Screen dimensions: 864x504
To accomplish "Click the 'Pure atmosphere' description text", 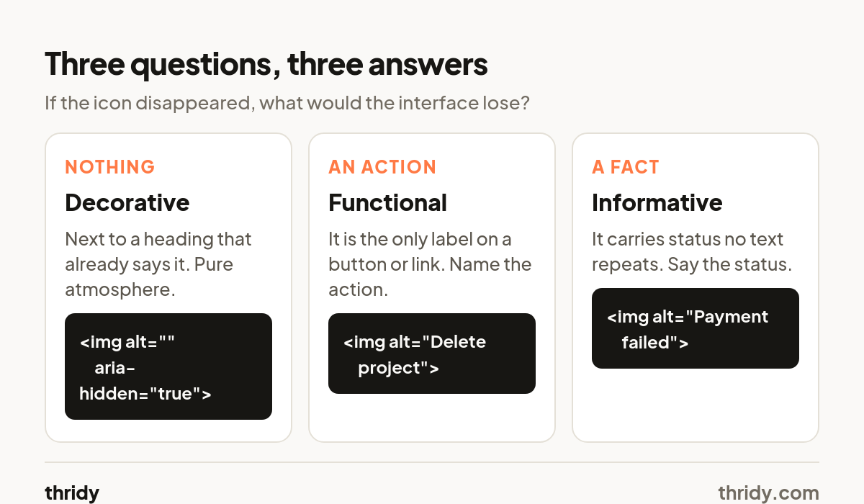I will point(158,264).
